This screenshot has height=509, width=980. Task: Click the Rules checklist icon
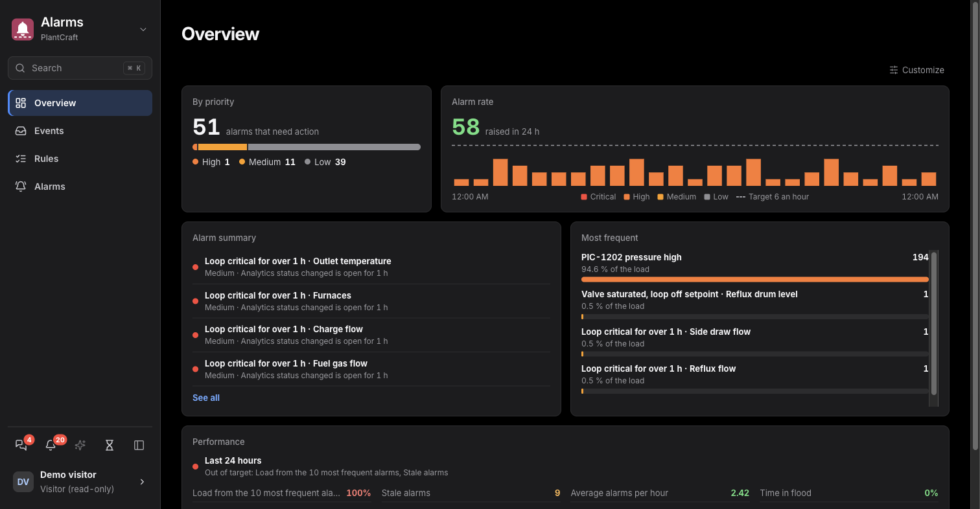(x=21, y=159)
